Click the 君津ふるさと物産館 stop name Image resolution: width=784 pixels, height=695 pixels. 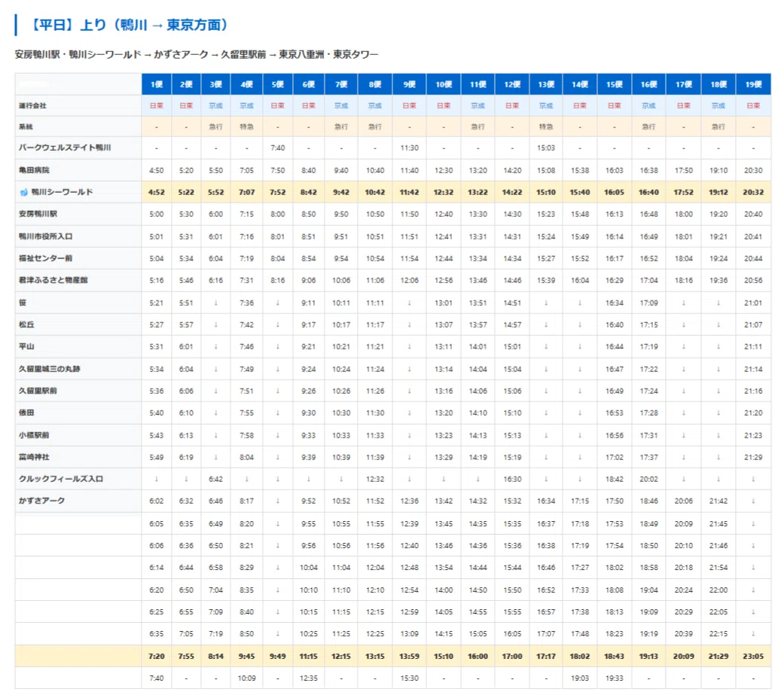click(53, 281)
